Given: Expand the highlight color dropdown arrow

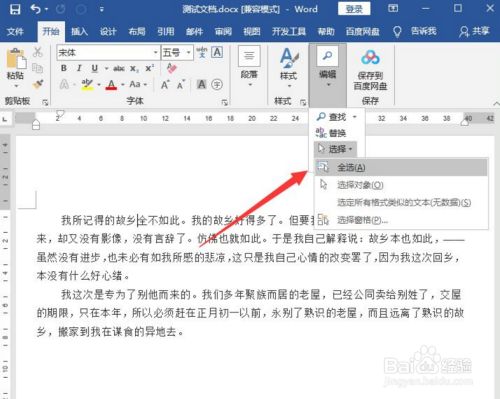Looking at the screenshot, I should pos(99,85).
